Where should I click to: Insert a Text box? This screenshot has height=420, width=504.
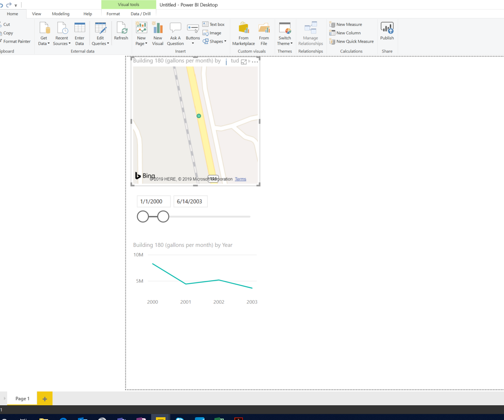[214, 24]
